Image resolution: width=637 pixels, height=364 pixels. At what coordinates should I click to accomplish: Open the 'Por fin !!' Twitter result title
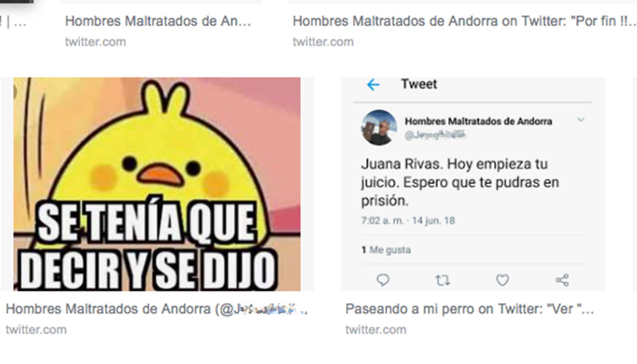tap(464, 21)
